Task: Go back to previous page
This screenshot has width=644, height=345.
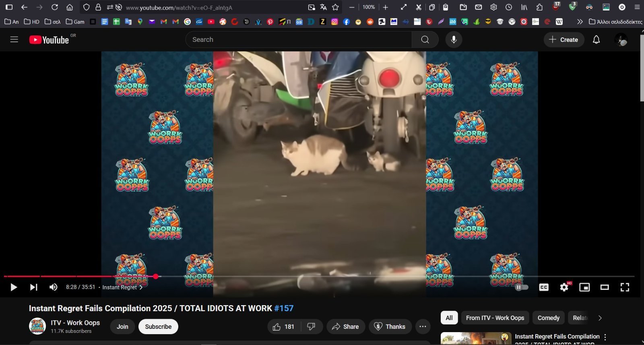Action: tap(24, 7)
